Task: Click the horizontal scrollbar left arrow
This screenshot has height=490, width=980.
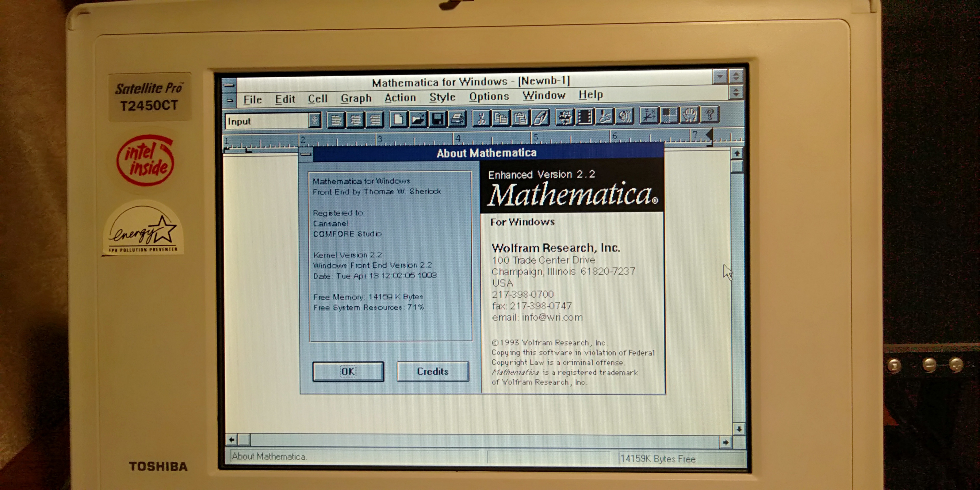Action: [231, 440]
